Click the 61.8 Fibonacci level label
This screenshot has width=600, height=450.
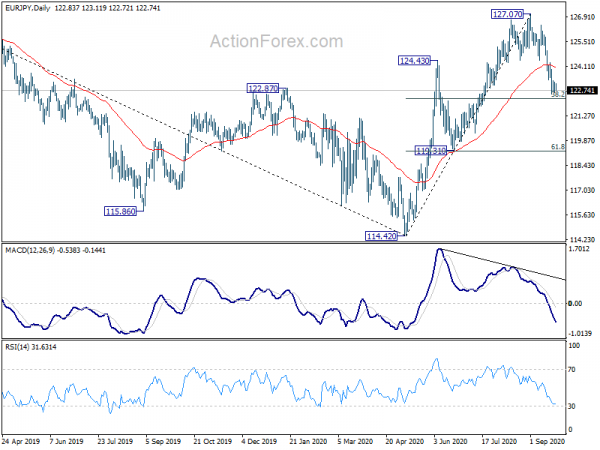(x=558, y=147)
